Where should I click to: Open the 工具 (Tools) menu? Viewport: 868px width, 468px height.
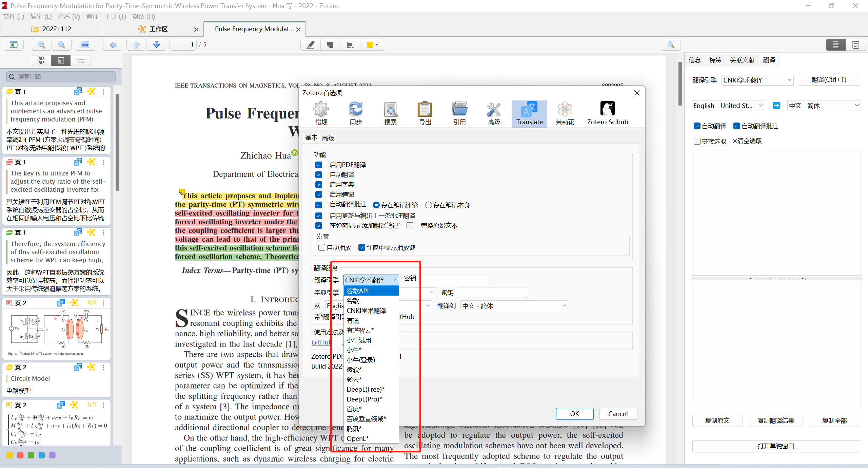(x=115, y=16)
